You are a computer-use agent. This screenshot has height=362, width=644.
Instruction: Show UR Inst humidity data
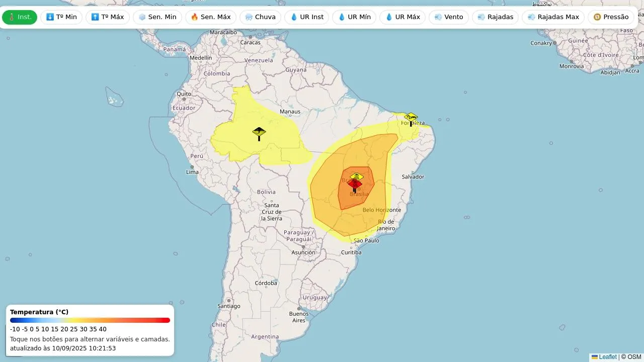click(306, 17)
